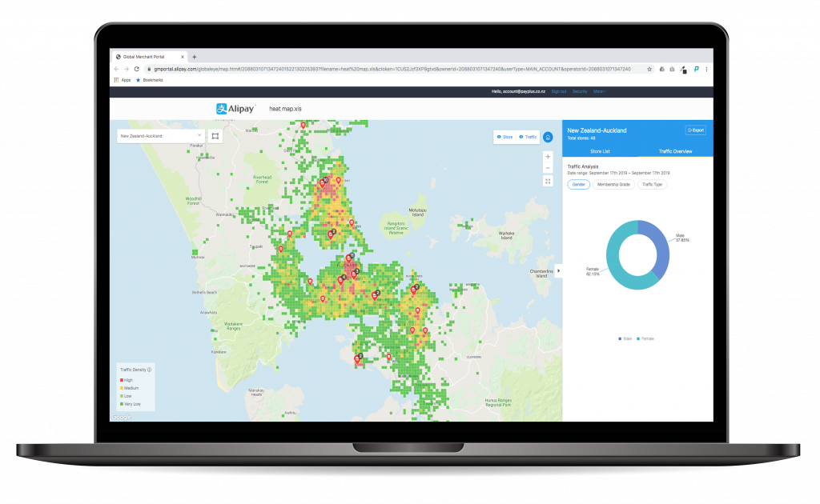
Task: Reload the page with the refresh icon
Action: click(136, 69)
